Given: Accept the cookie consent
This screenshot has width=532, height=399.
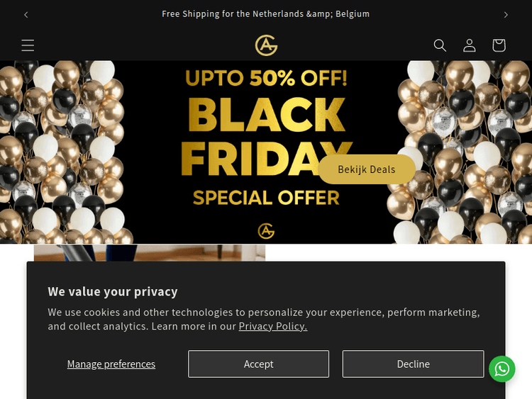Looking at the screenshot, I should tap(258, 364).
